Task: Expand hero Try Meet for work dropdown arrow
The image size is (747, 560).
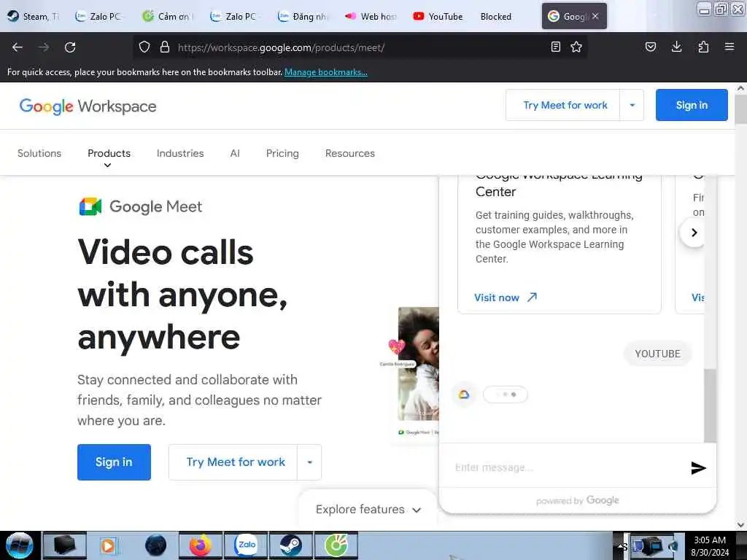Action: click(309, 462)
